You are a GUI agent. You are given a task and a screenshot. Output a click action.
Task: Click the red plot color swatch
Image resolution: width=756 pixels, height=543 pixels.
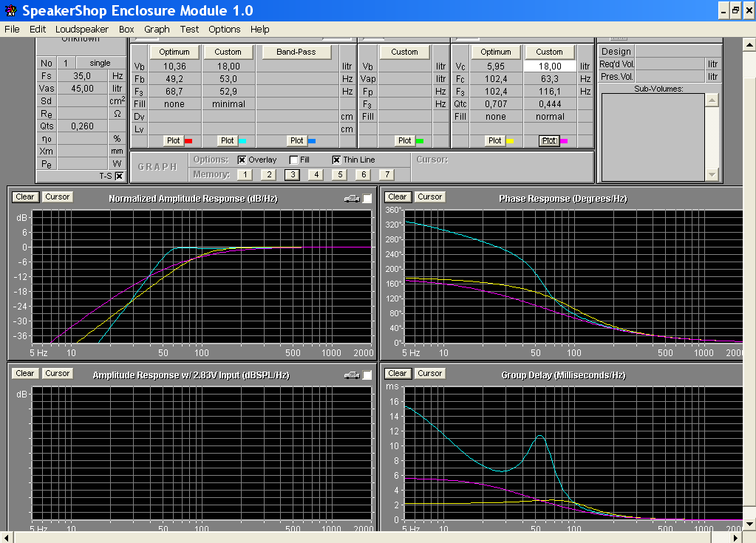188,140
